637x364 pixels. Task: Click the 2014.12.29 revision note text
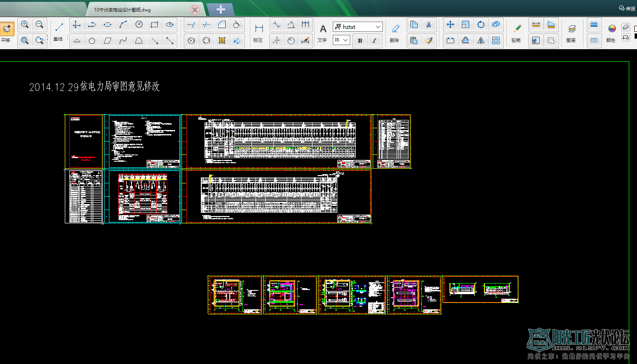94,86
